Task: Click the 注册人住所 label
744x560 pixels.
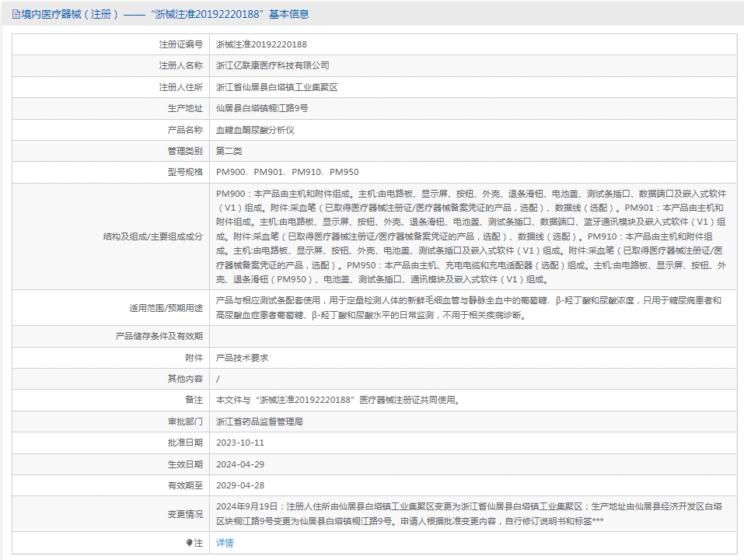Action: 181,87
